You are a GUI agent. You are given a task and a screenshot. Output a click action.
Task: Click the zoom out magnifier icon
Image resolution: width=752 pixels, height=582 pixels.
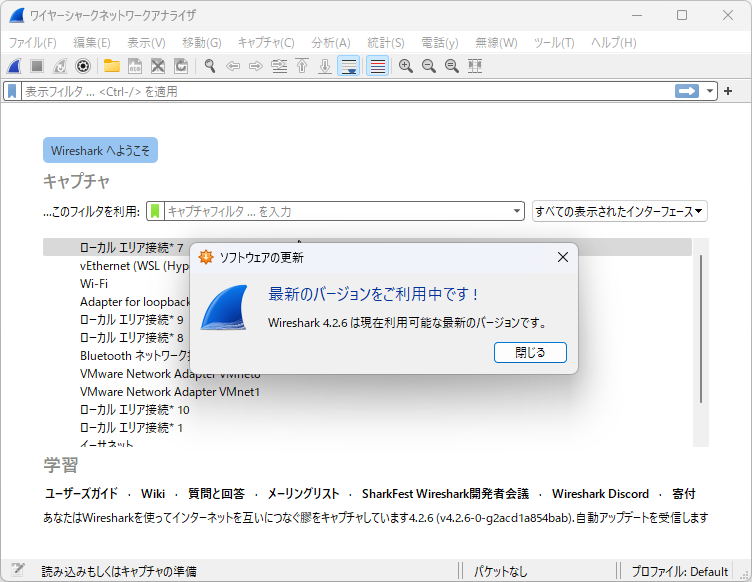pos(429,66)
